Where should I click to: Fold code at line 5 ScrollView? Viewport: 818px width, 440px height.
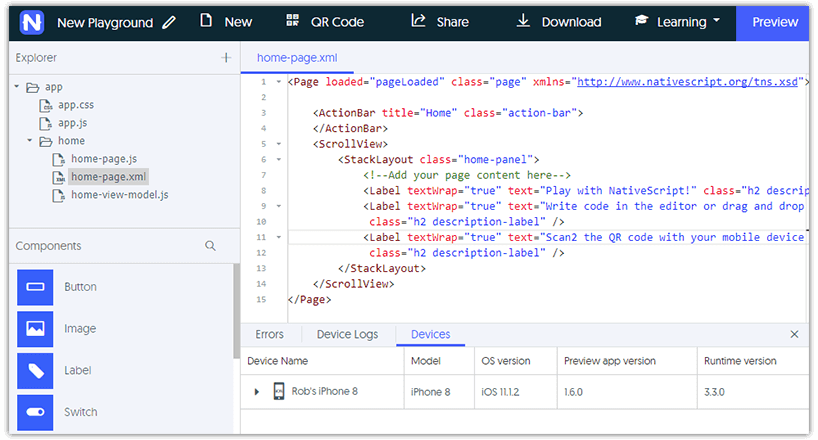(x=279, y=144)
